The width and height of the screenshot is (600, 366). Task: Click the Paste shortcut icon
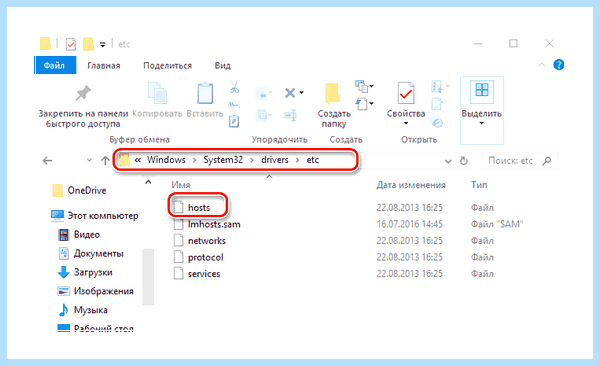pyautogui.click(x=234, y=121)
